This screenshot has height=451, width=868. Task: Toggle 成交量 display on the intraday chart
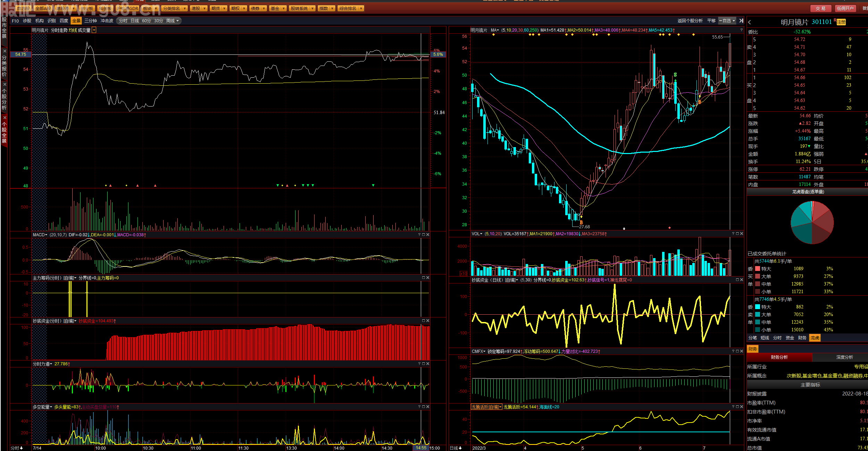[x=84, y=31]
